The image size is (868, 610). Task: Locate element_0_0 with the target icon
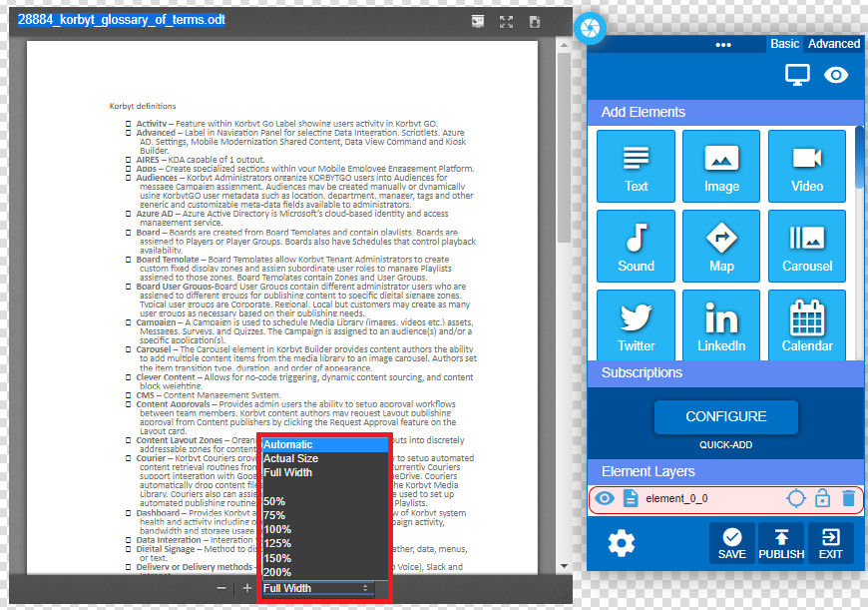click(796, 498)
